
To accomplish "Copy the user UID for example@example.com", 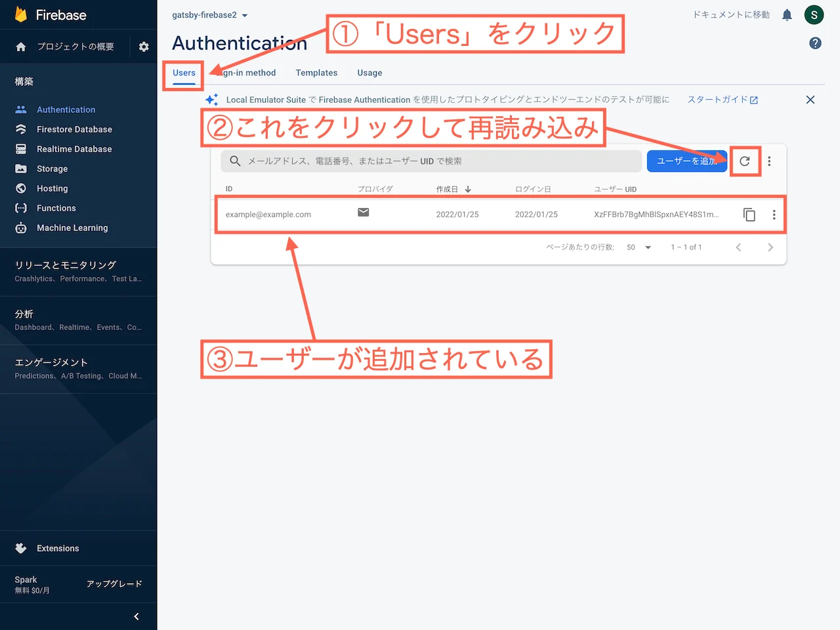I will click(749, 215).
